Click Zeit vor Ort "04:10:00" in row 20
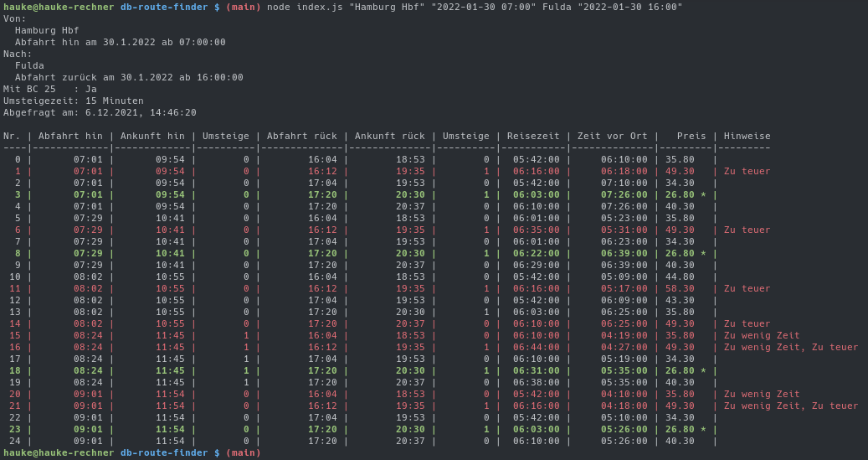Image resolution: width=868 pixels, height=460 pixels. (624, 394)
